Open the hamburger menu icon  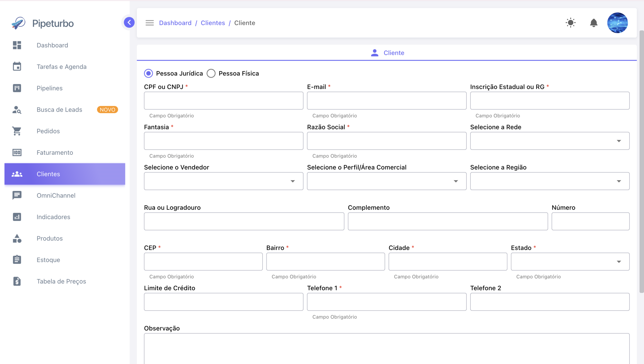(x=149, y=23)
